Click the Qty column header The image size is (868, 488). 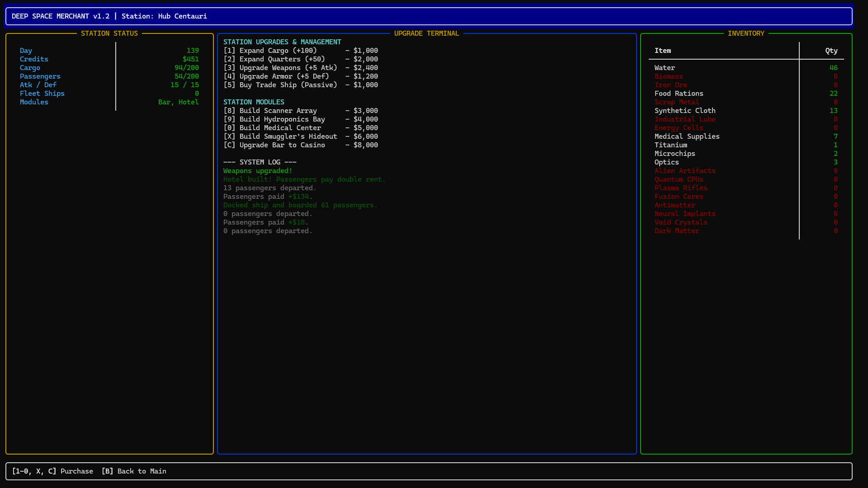pyautogui.click(x=831, y=51)
